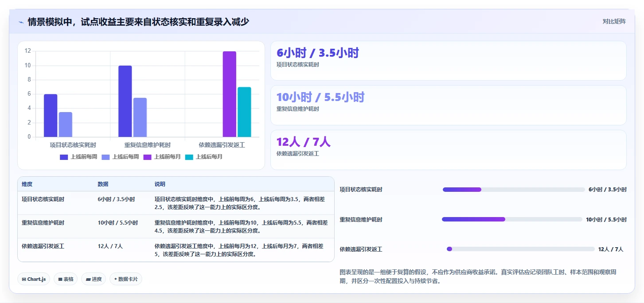Click the purple bar for 依赖遗漏引发返工 in chart
The width and height of the screenshot is (644, 303).
coord(230,94)
